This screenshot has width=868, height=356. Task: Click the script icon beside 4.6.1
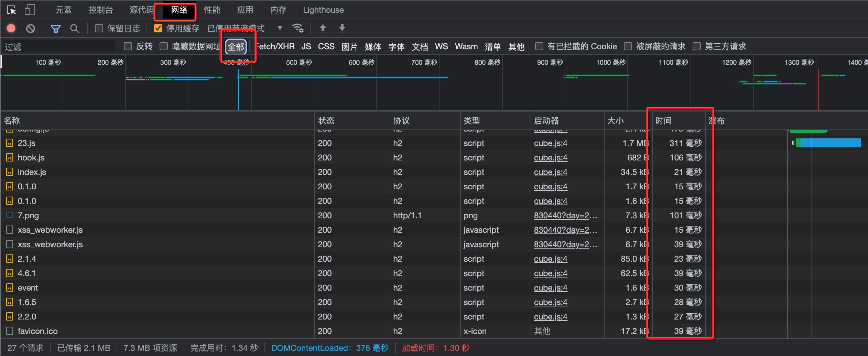pyautogui.click(x=10, y=273)
